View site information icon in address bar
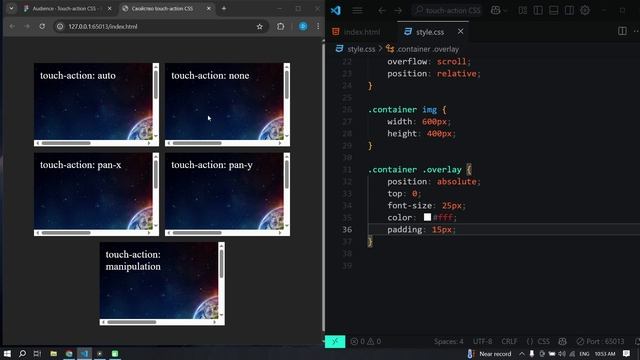Image resolution: width=640 pixels, height=360 pixels. point(60,27)
